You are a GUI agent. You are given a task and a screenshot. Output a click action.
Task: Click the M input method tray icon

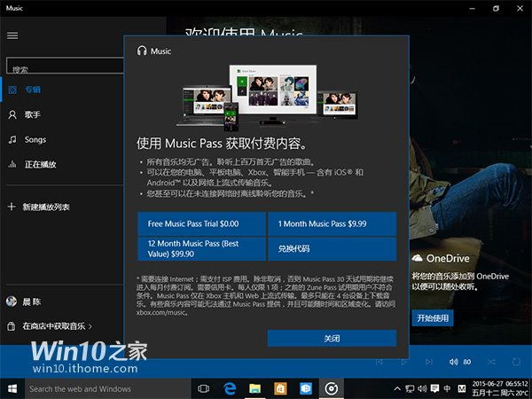click(x=462, y=389)
